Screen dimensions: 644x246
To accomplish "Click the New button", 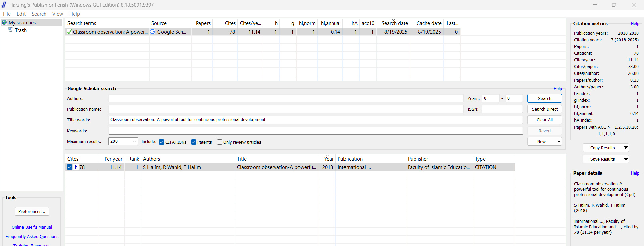I will [541, 142].
